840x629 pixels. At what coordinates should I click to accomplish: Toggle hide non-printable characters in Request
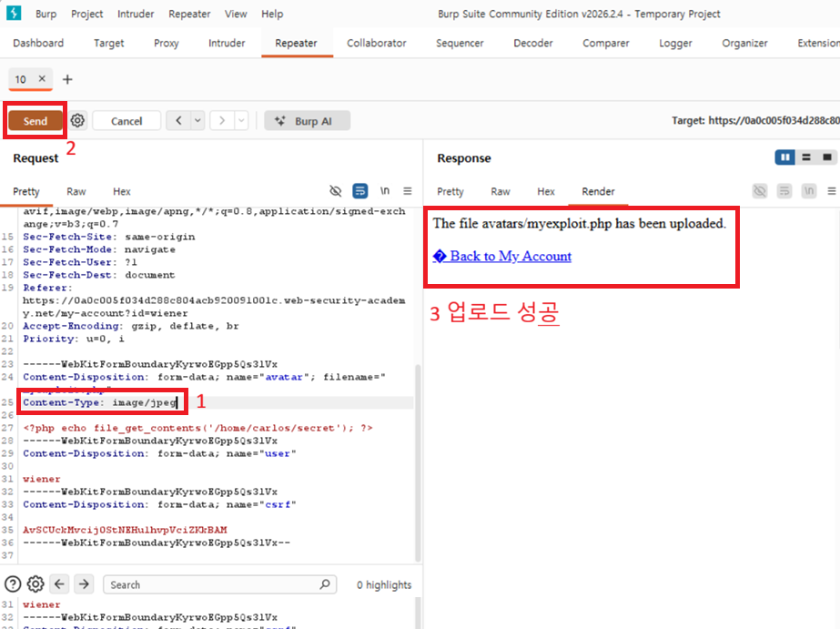pos(335,191)
